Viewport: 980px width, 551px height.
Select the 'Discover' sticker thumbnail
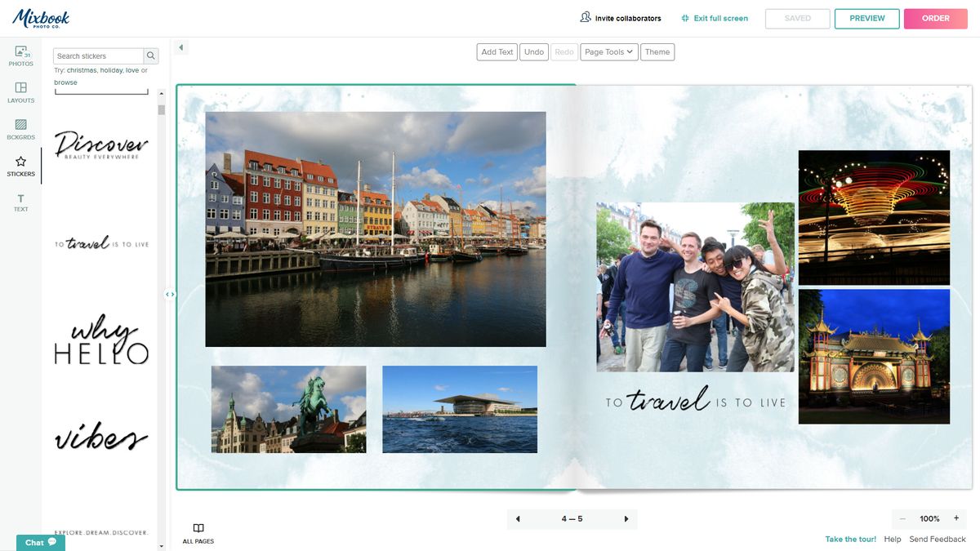tap(101, 144)
